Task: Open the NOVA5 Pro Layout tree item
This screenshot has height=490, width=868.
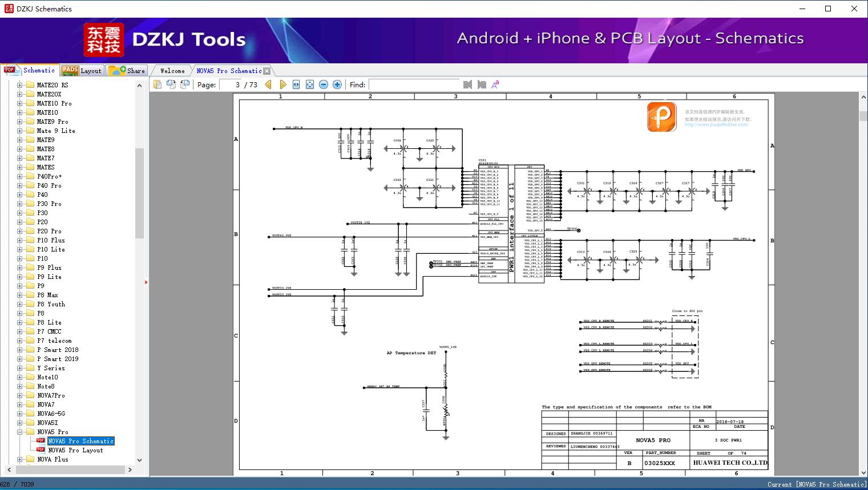Action: pos(76,450)
